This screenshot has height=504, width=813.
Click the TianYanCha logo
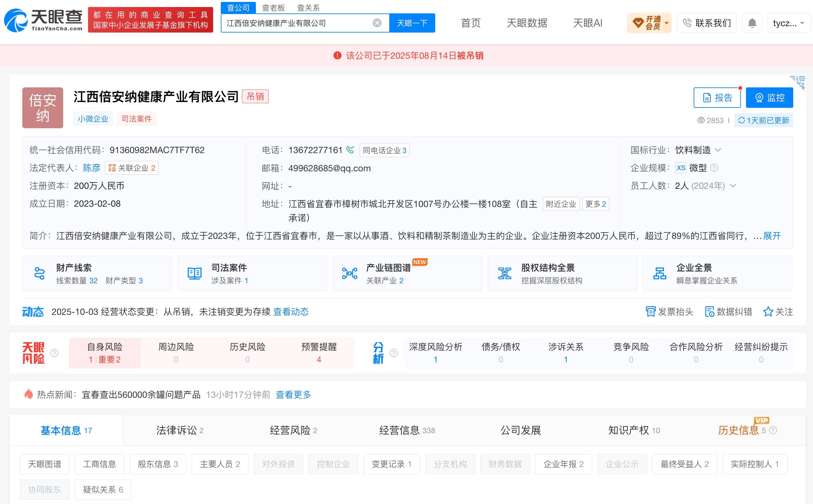(x=43, y=20)
